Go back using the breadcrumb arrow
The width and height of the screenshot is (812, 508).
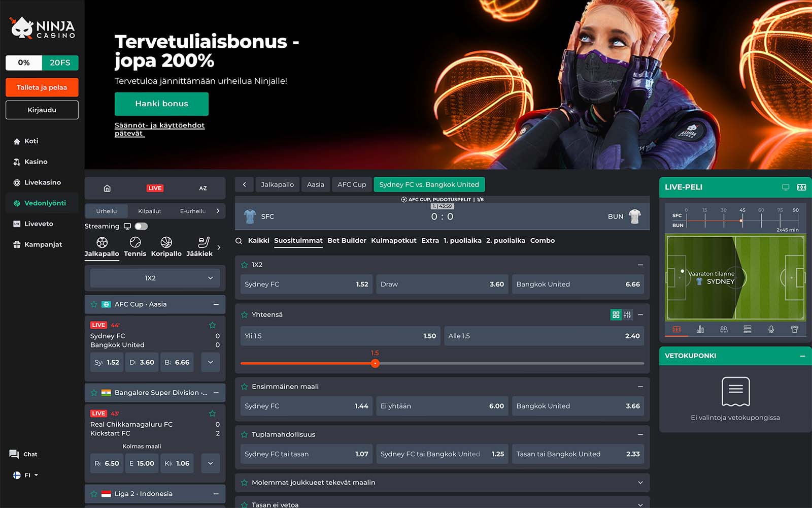click(x=245, y=185)
